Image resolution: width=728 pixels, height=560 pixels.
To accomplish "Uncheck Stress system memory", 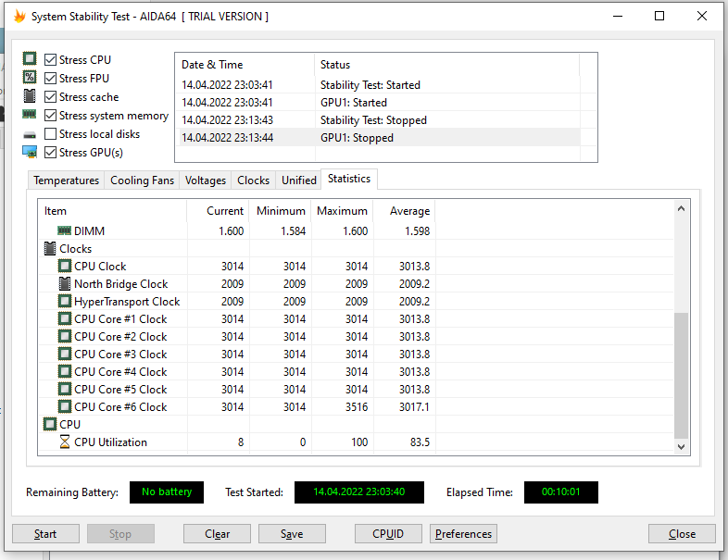I will 50,116.
